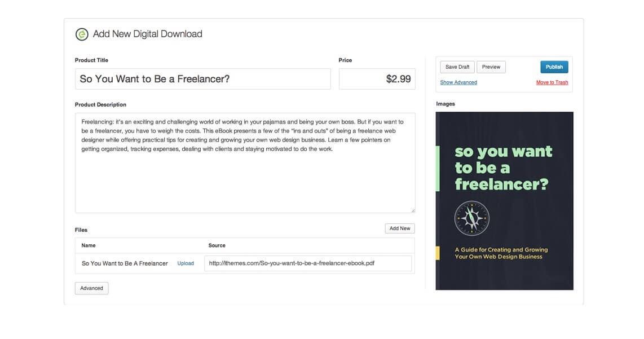Image resolution: width=644 pixels, height=339 pixels.
Task: Click the 'Images' section label
Action: pos(445,104)
